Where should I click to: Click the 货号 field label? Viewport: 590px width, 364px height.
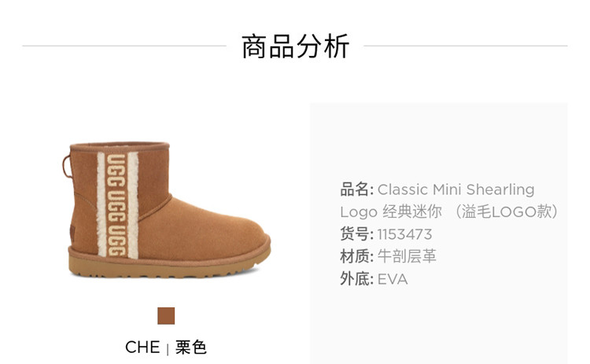tap(356, 234)
